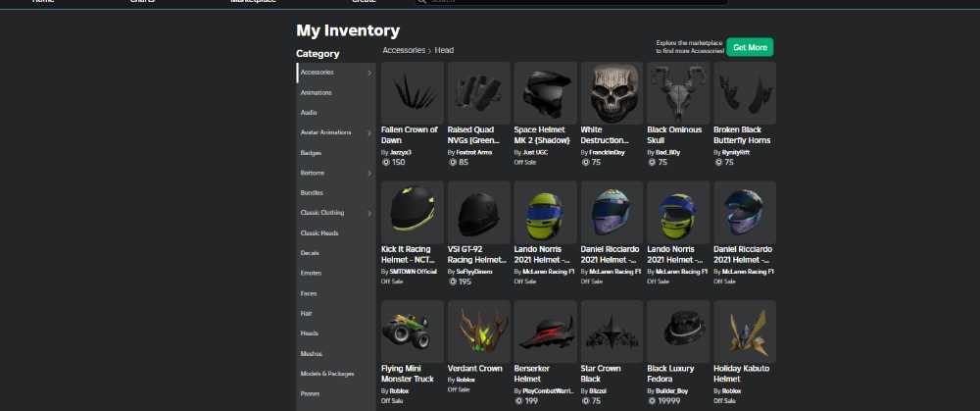
Task: Select the Avatar Animations category
Action: click(336, 132)
